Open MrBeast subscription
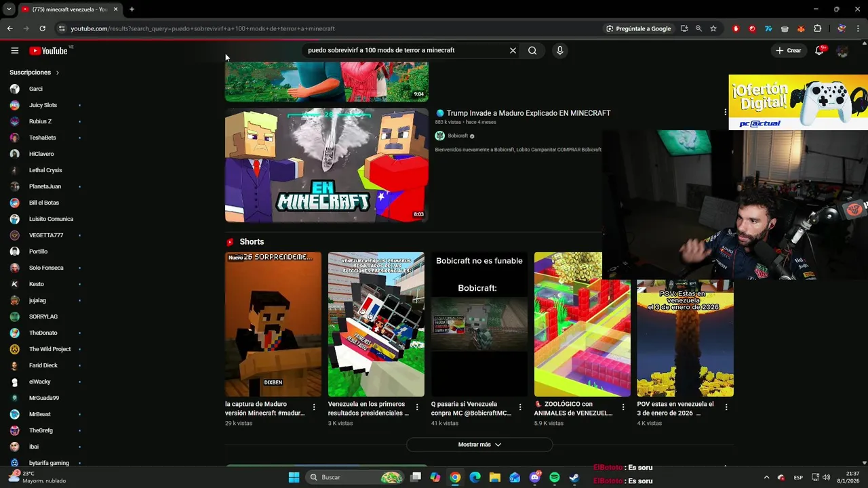 coord(45,414)
